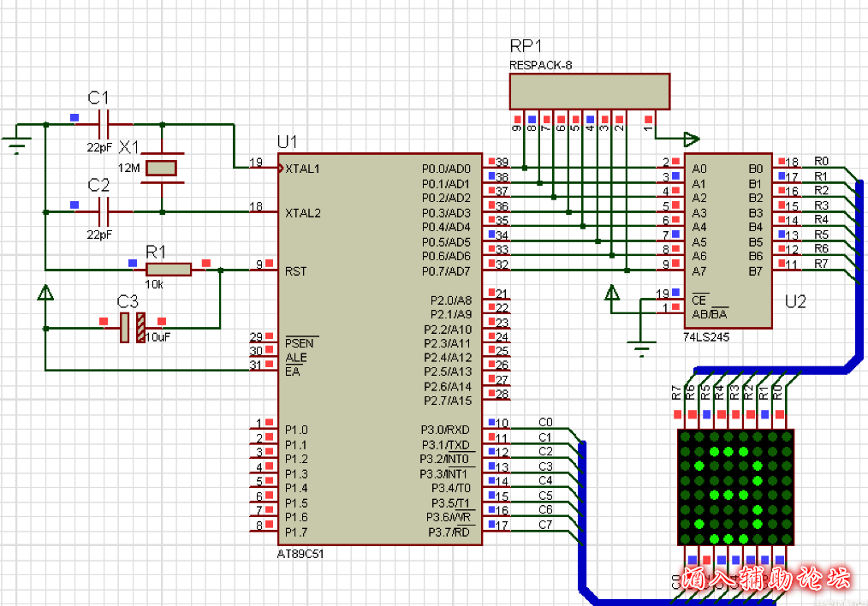The height and width of the screenshot is (606, 868).
Task: Select the RST pin label on U1
Action: (x=294, y=271)
